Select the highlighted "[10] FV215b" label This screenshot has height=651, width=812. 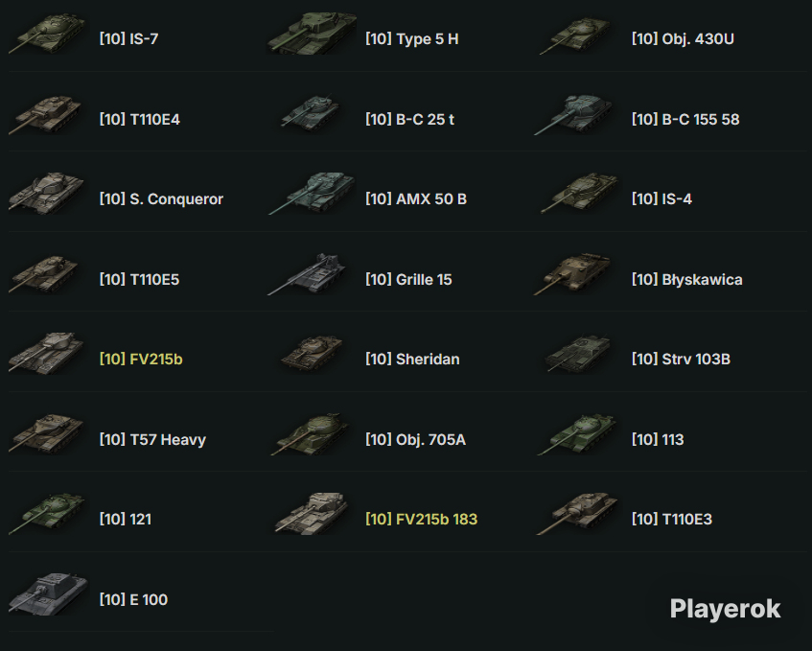click(141, 359)
